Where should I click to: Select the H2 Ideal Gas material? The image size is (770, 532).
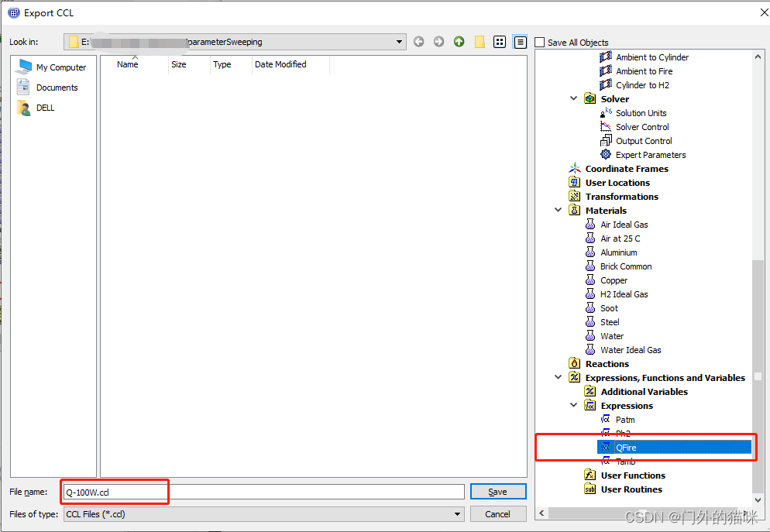pos(624,294)
